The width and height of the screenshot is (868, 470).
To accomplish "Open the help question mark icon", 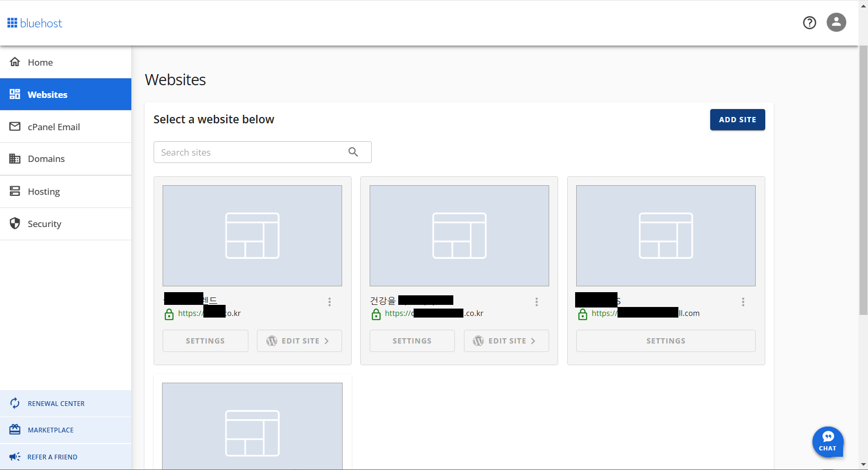I will pos(809,23).
